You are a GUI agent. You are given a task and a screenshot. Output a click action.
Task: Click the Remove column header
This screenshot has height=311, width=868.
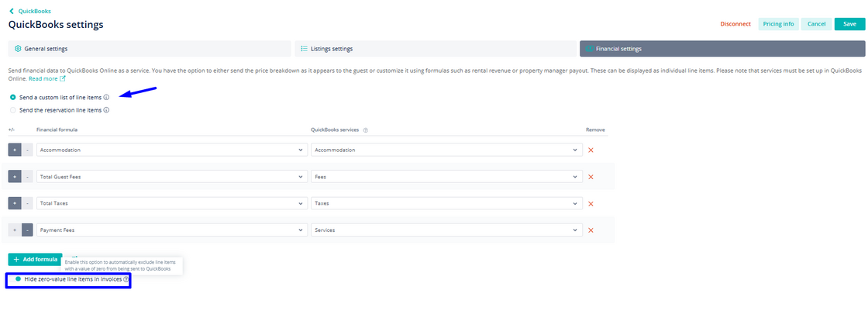click(x=596, y=130)
